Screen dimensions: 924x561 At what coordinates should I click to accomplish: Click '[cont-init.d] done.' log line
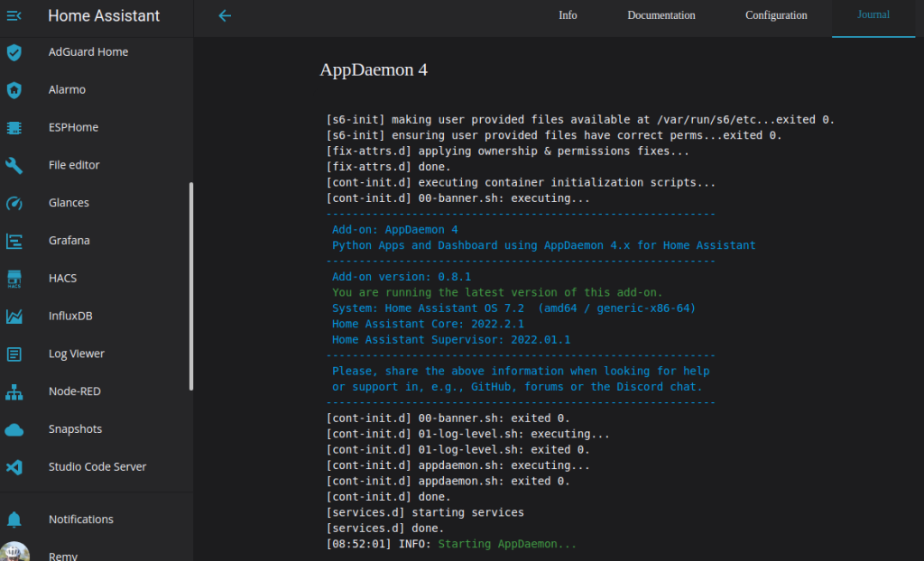click(388, 497)
